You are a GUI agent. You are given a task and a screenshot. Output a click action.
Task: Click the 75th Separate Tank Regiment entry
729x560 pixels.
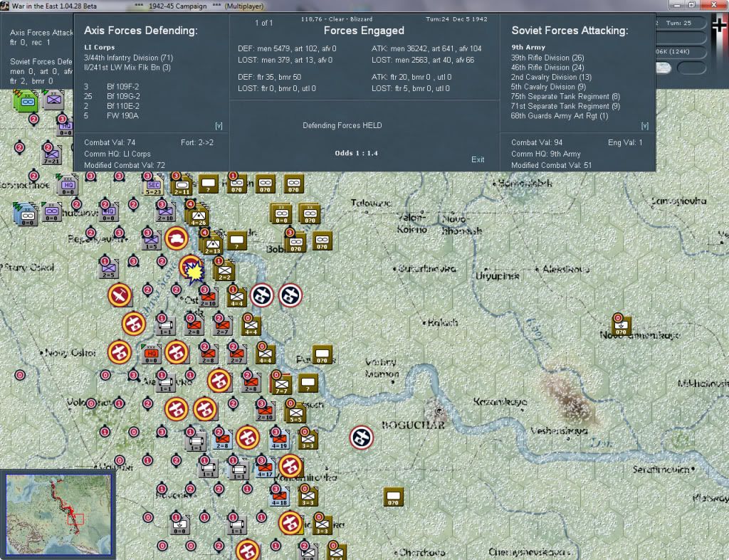pyautogui.click(x=565, y=97)
